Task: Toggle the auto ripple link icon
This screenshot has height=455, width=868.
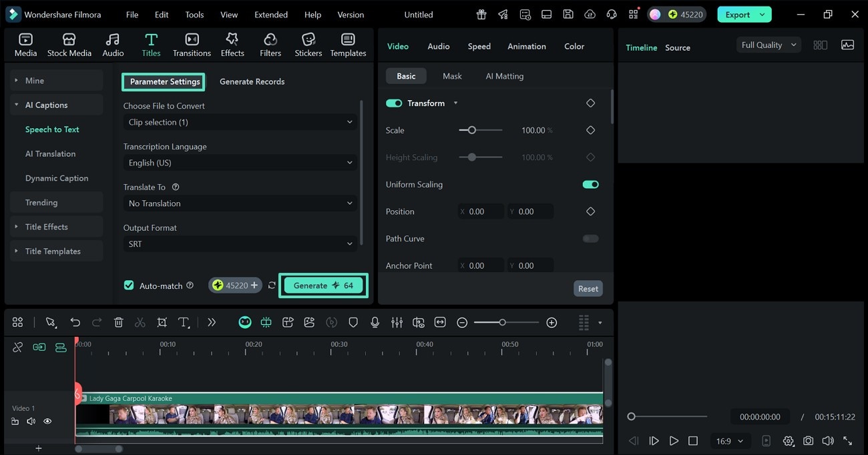Action: [x=39, y=347]
